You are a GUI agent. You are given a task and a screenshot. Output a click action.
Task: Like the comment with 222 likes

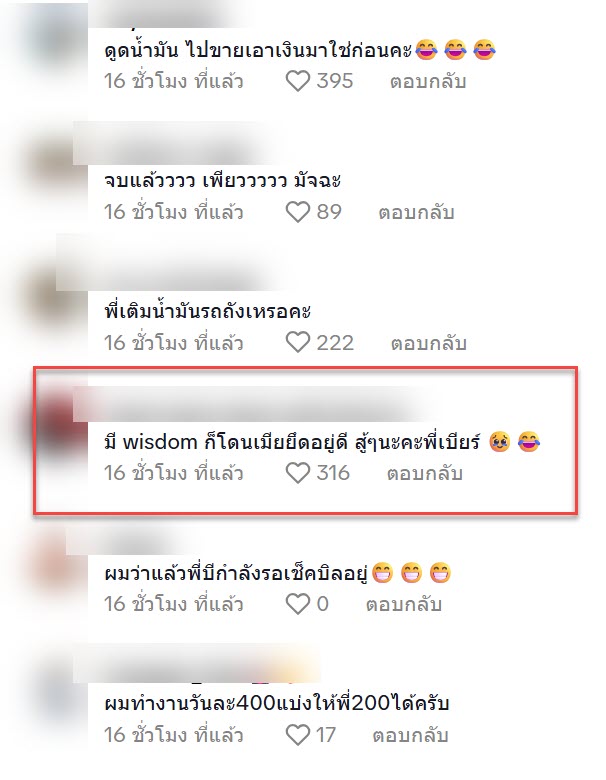tap(298, 343)
